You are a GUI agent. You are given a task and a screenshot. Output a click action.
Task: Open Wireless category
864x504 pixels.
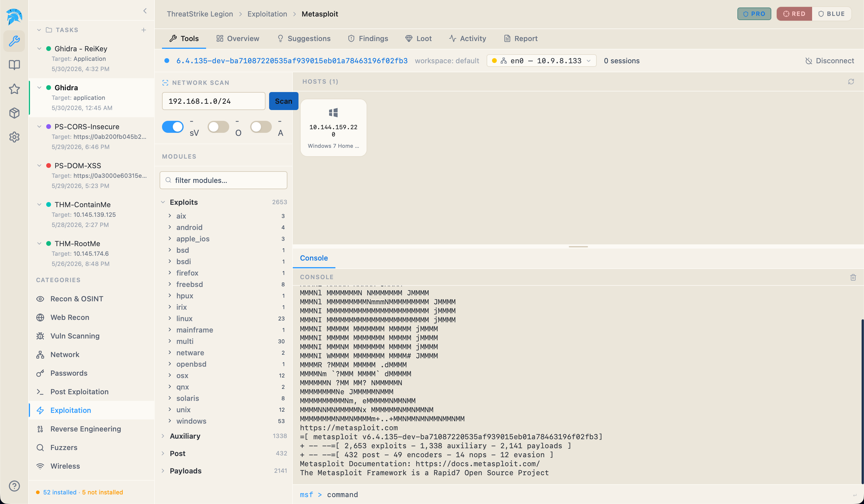click(x=91, y=466)
